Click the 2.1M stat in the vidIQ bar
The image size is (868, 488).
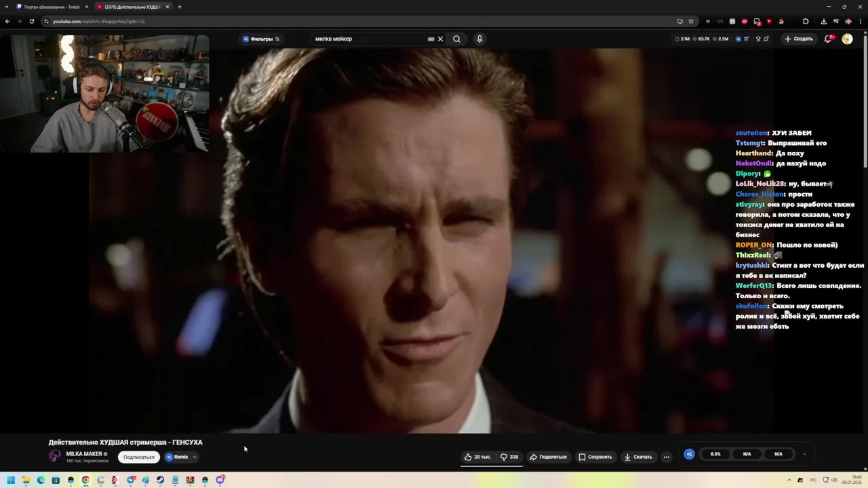coord(682,39)
